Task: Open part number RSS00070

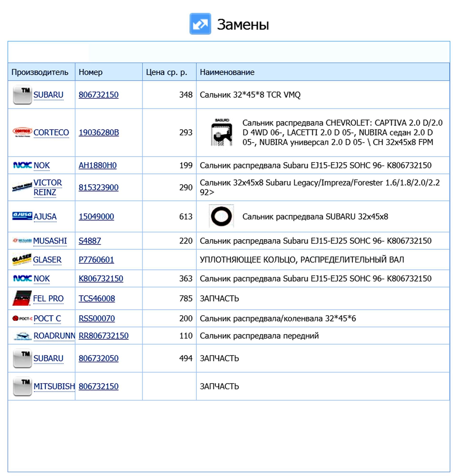Action: [x=97, y=318]
